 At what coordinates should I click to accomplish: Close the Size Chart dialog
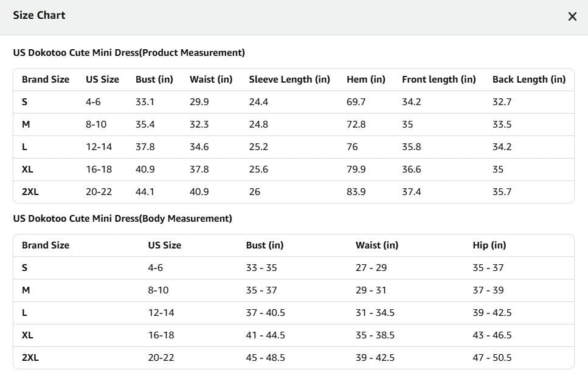572,16
